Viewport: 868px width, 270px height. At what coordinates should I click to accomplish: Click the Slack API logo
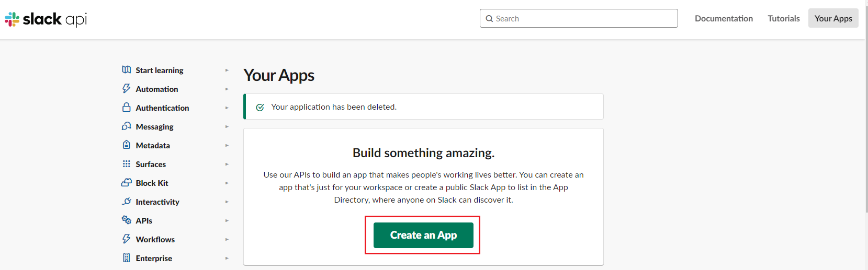[46, 19]
